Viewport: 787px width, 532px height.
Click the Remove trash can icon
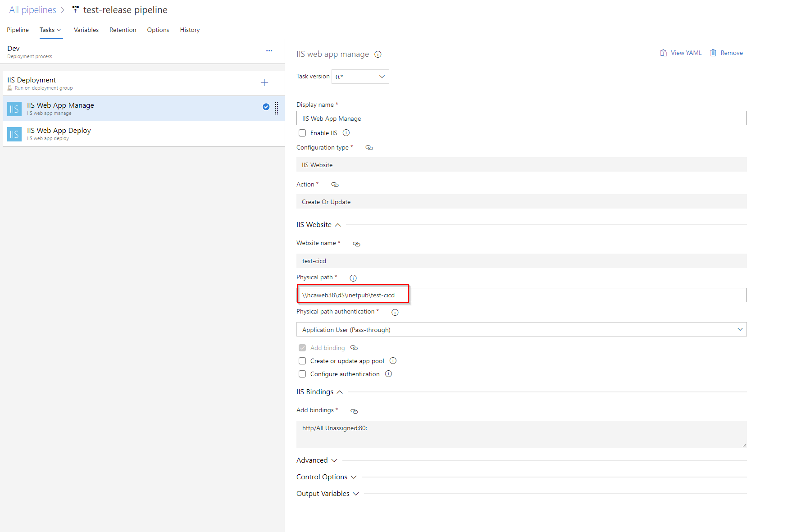713,53
